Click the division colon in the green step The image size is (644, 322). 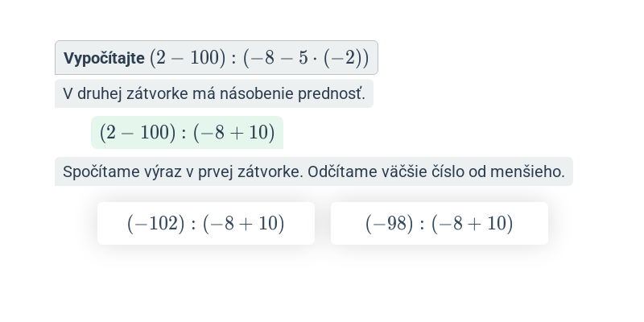click(184, 133)
